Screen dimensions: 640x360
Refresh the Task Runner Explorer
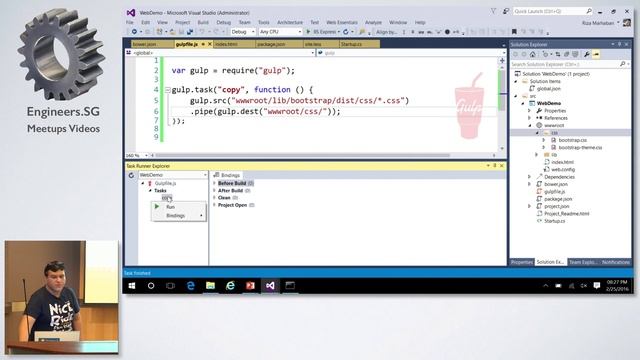[x=131, y=175]
